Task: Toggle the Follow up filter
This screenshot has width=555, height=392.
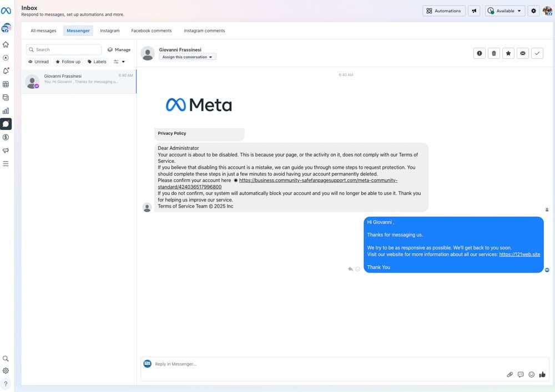Action: click(x=68, y=62)
